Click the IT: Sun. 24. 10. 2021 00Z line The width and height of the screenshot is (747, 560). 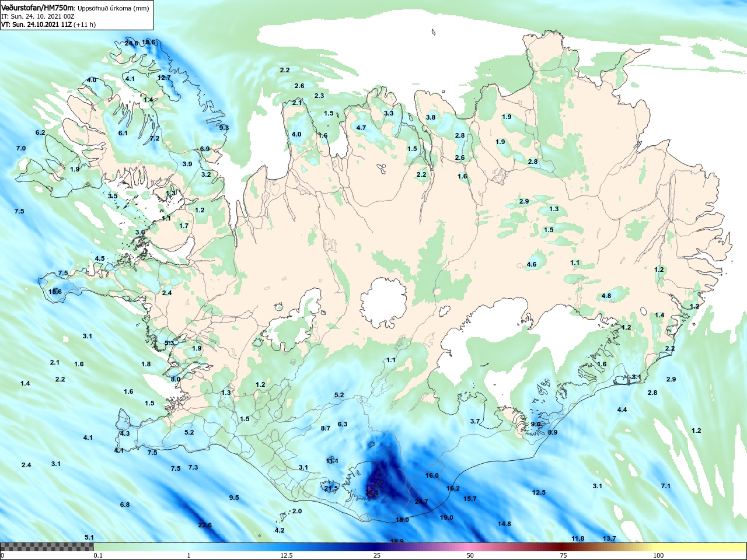(x=38, y=16)
